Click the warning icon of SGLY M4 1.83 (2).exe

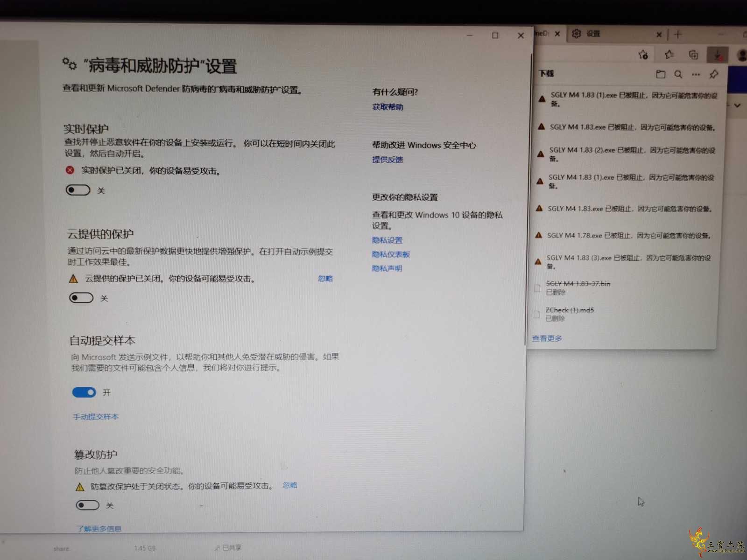[x=541, y=154]
